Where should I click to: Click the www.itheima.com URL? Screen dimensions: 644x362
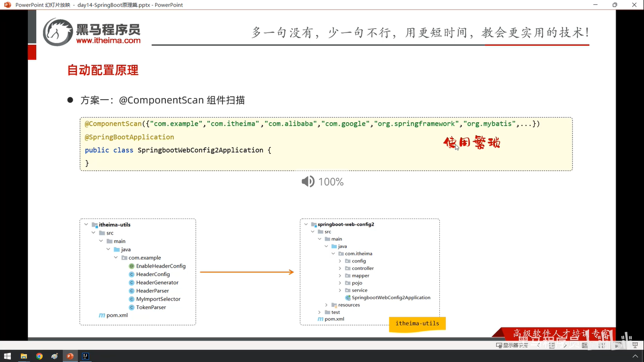[x=108, y=41]
